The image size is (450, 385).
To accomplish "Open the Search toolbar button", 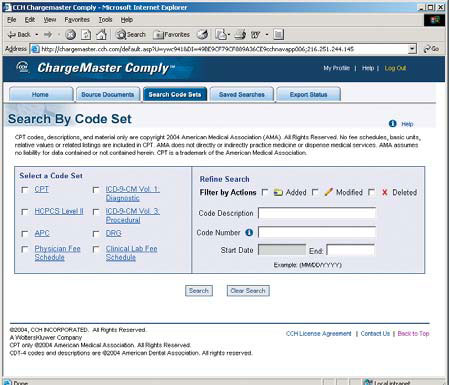I will [131, 34].
